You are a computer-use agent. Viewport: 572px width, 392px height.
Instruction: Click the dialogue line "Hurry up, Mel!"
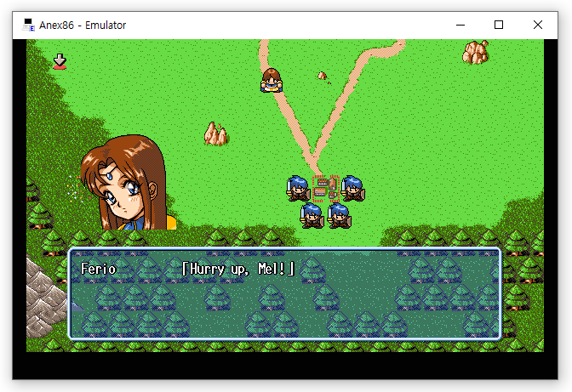pos(237,269)
